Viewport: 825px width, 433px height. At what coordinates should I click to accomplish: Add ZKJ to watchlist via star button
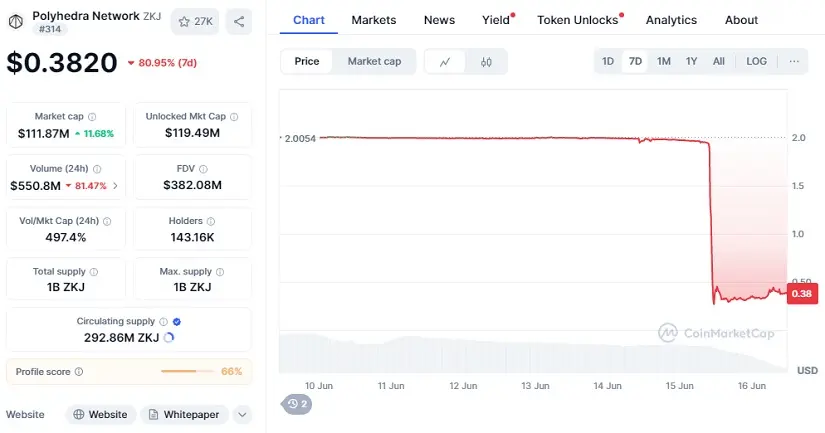(x=195, y=22)
